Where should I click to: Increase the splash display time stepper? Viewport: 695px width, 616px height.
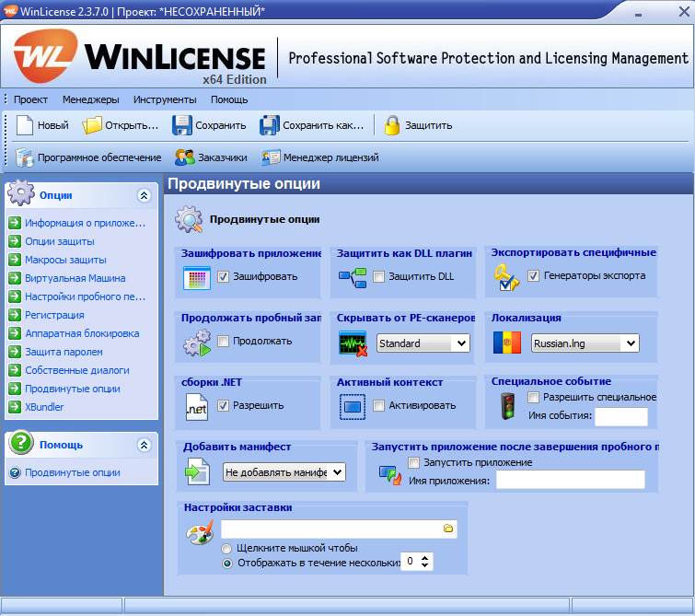(x=426, y=557)
